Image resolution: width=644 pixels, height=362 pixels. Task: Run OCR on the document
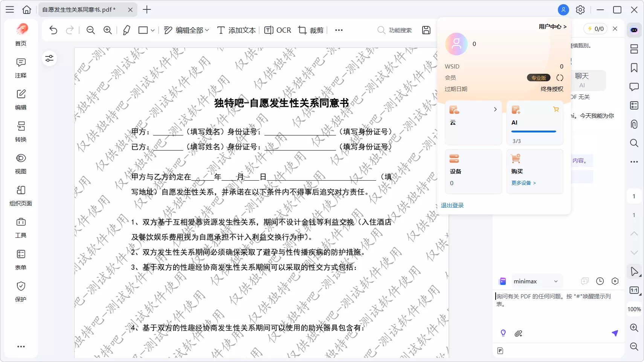(x=278, y=30)
